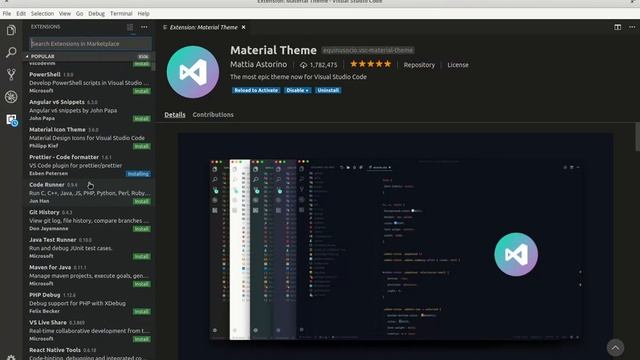Open the Repository link
Image resolution: width=640 pixels, height=360 pixels.
click(x=419, y=65)
